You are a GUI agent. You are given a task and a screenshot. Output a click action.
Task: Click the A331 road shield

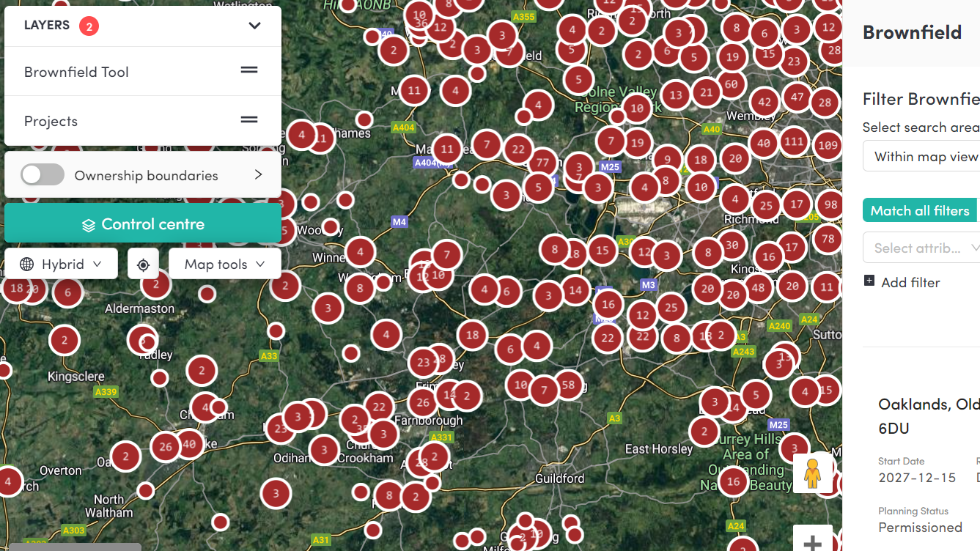(441, 437)
